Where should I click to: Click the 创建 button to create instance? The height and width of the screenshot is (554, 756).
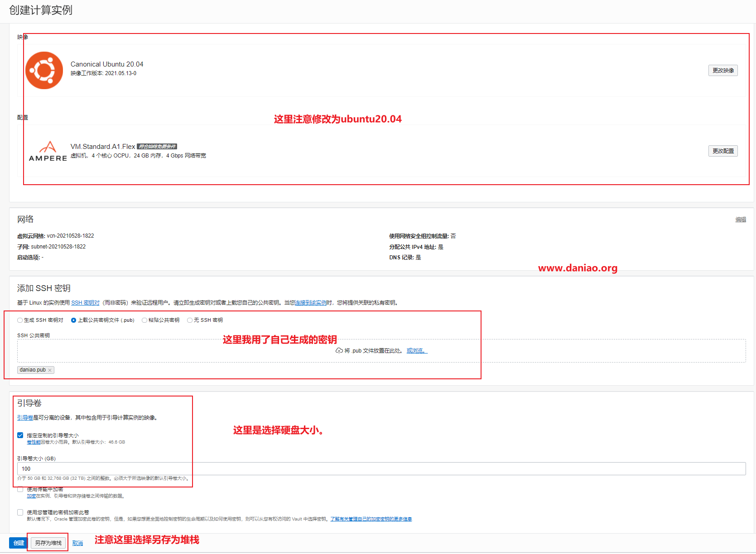pos(17,542)
